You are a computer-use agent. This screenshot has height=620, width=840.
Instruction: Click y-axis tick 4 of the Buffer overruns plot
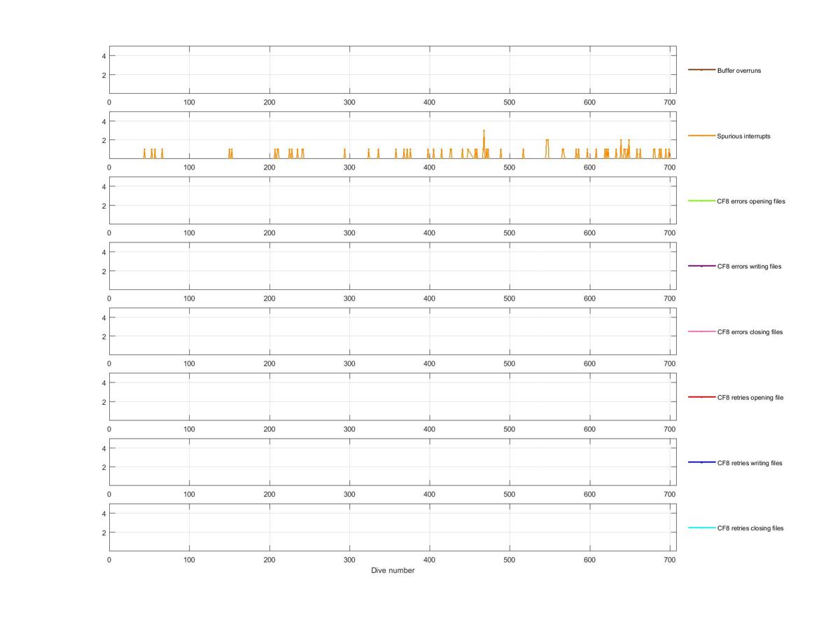pyautogui.click(x=104, y=56)
